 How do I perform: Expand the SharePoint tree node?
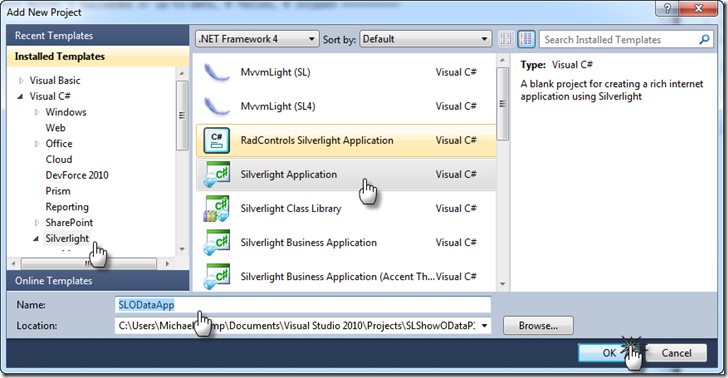tap(37, 223)
